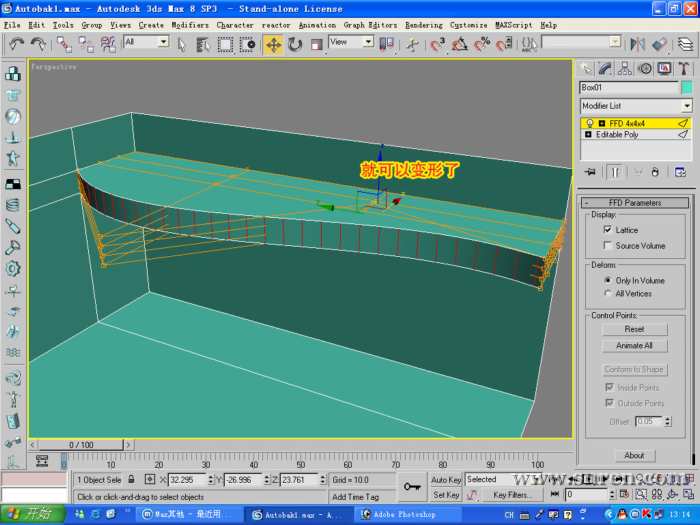Screen dimensions: 700x525
Task: Click the Selection Lock toggle icon
Action: (131, 479)
